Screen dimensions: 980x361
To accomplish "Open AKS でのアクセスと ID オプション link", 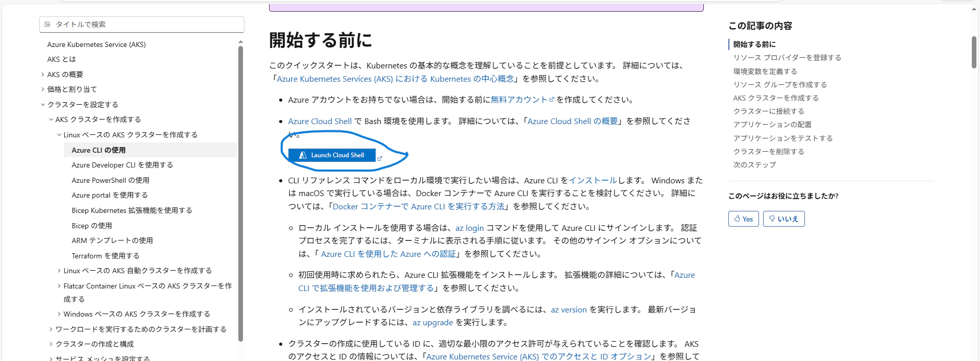I will [538, 356].
